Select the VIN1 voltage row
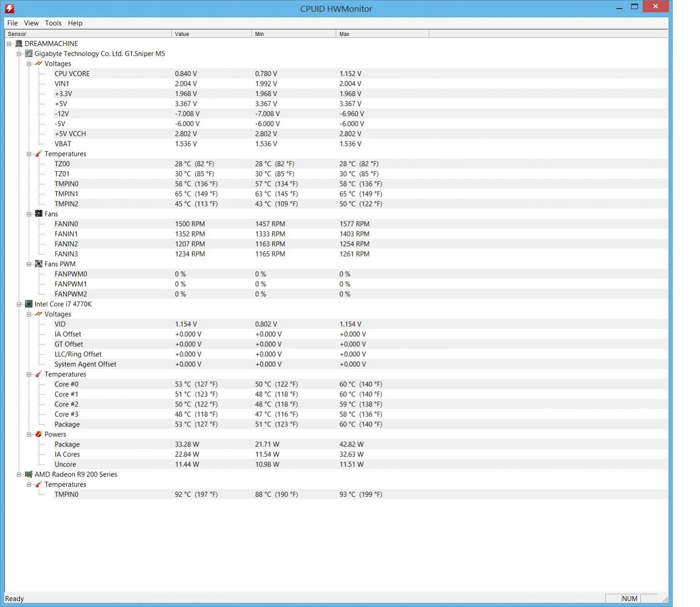 click(360, 83)
